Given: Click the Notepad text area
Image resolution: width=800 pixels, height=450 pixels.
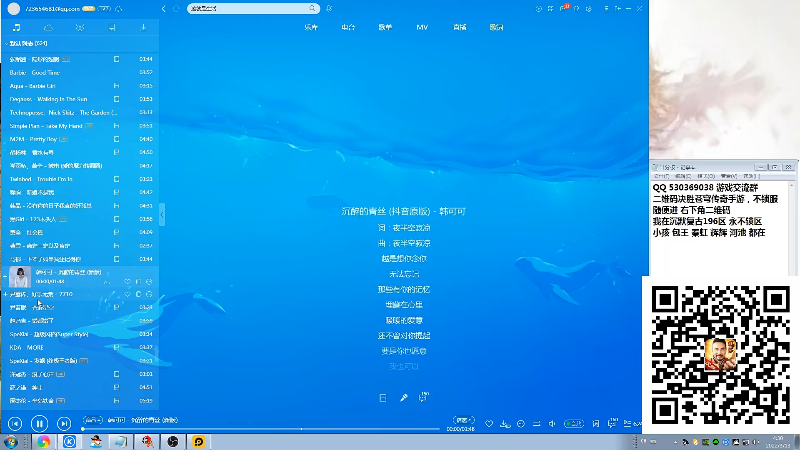Looking at the screenshot, I should [x=719, y=228].
